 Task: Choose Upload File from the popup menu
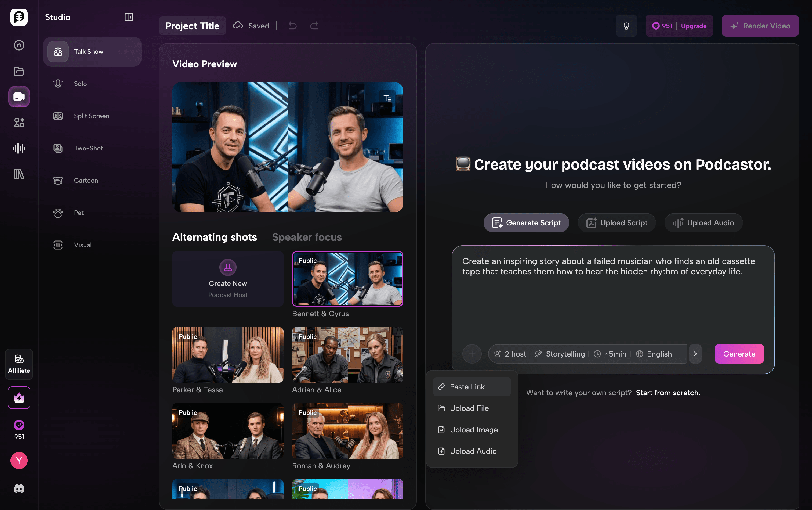point(472,408)
